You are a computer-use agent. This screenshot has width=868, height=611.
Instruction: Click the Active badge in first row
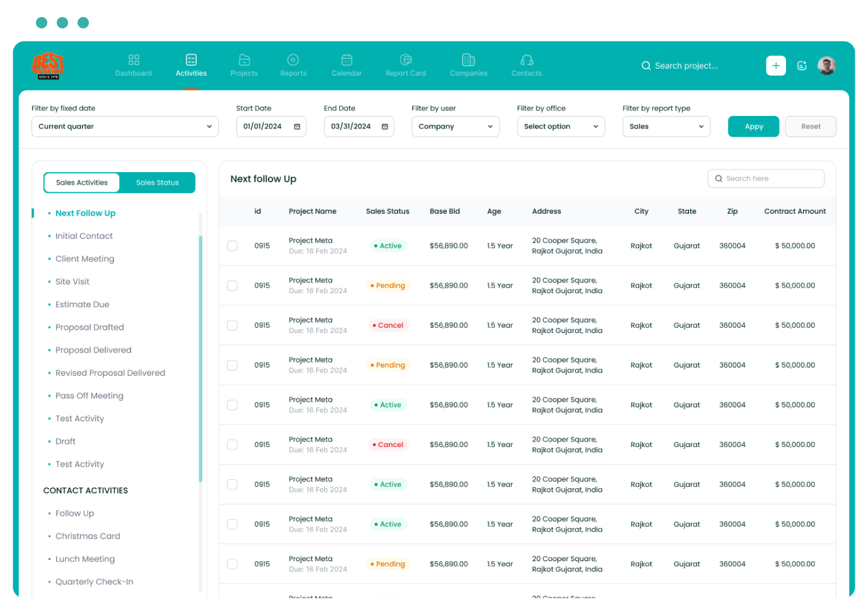click(388, 246)
